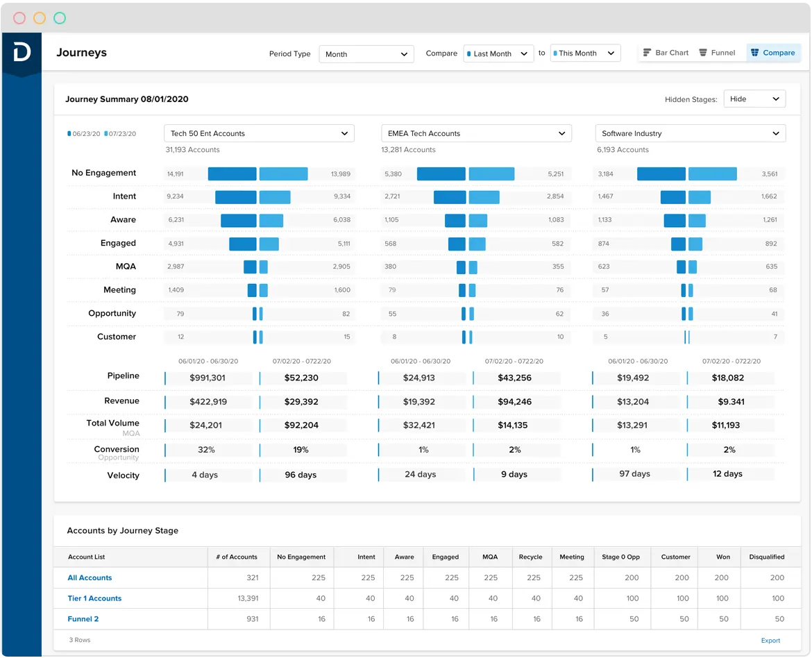Click the D logo in the sidebar
812x658 pixels.
point(21,53)
